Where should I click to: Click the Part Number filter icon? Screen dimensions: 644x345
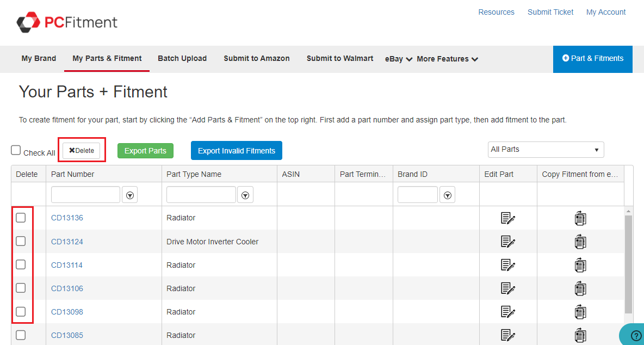pos(129,195)
